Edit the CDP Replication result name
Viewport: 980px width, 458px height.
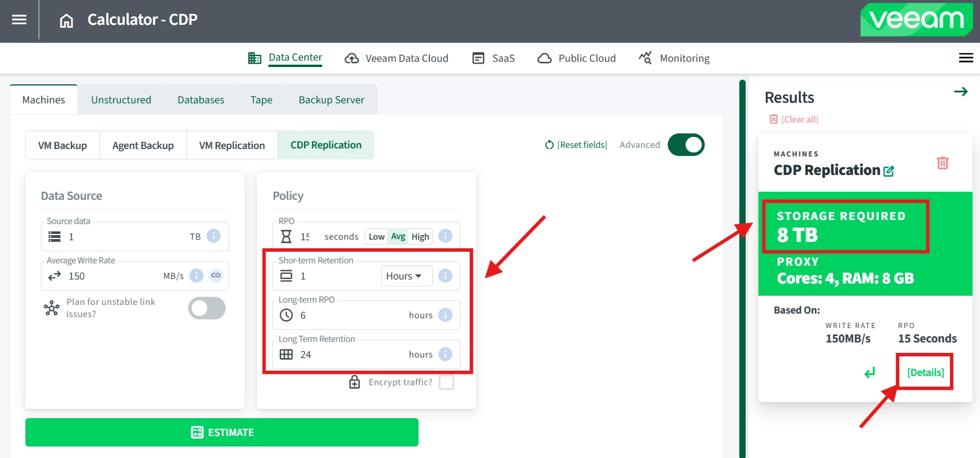889,171
